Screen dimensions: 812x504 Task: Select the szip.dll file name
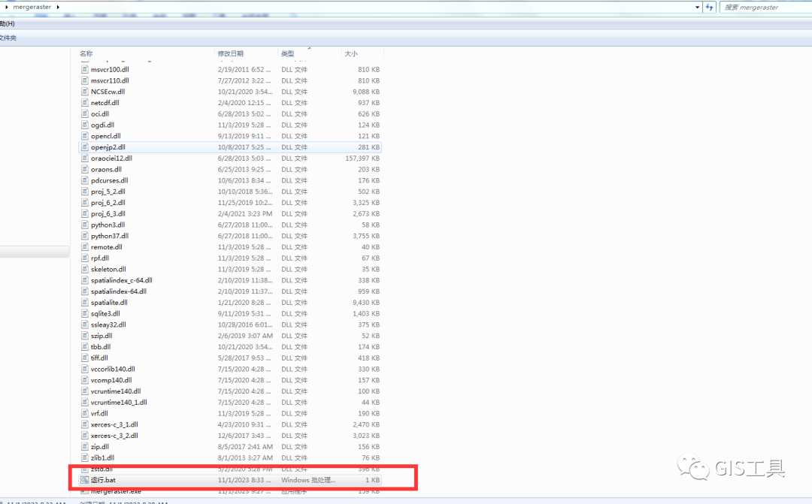tap(101, 336)
